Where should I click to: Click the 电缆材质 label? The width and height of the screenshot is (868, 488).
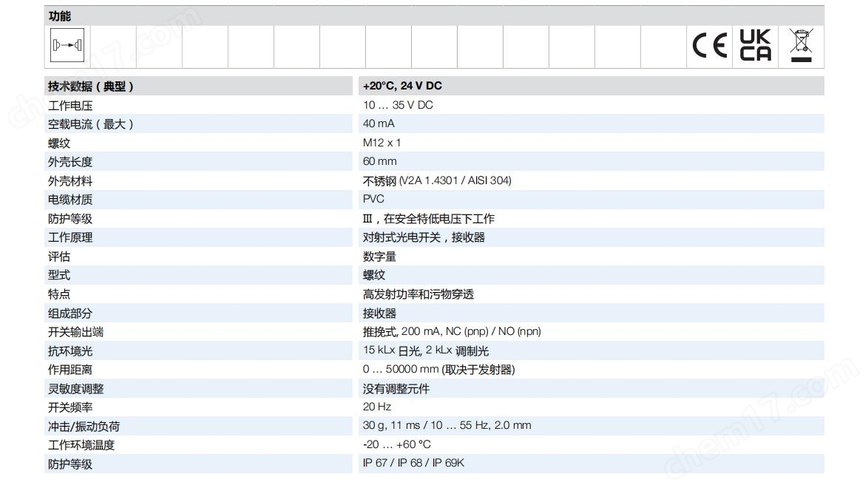click(70, 200)
